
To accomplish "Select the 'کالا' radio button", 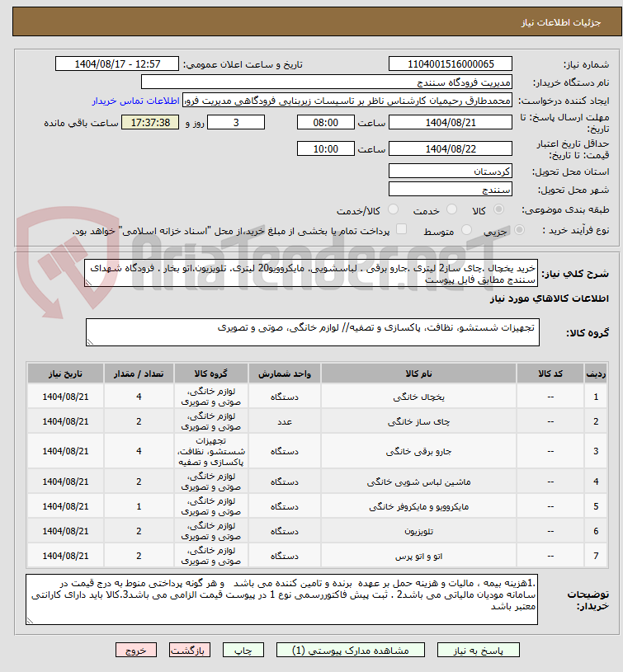I will click(x=498, y=209).
